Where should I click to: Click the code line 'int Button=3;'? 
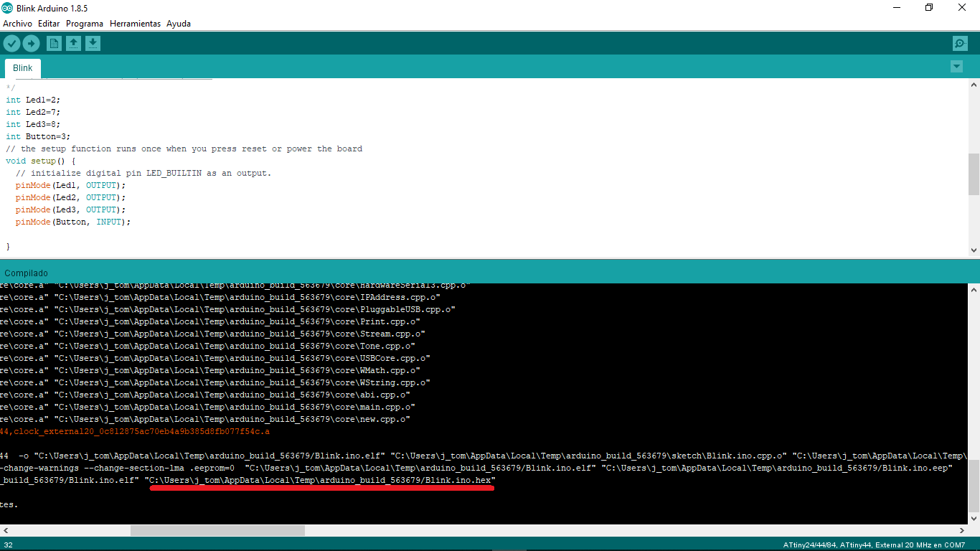(38, 137)
